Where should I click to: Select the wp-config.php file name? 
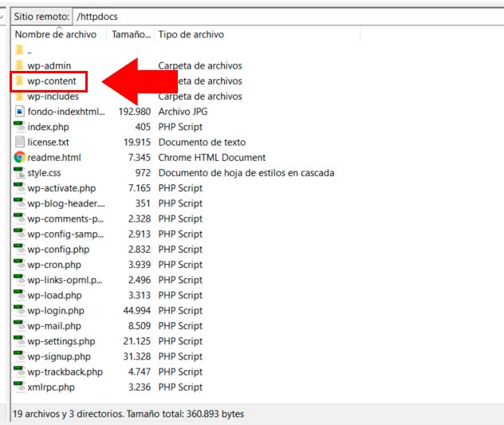[x=58, y=250]
